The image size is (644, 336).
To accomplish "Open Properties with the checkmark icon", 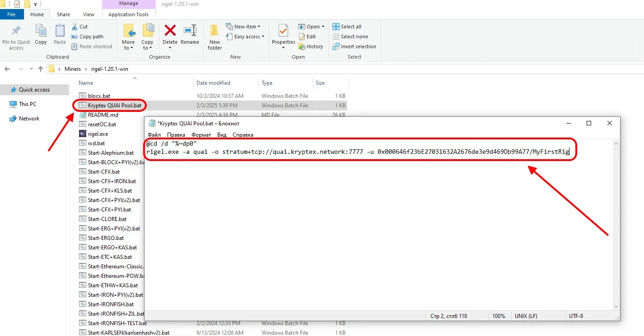I will click(283, 31).
